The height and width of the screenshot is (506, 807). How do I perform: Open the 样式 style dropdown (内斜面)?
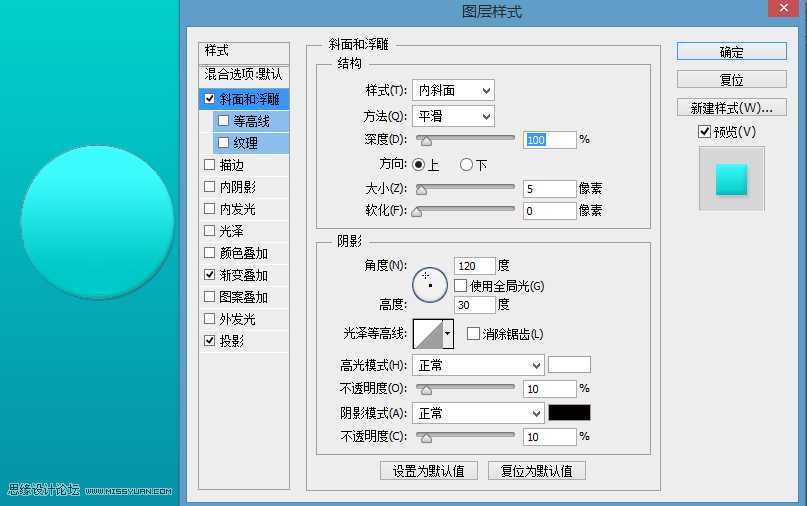tap(454, 90)
